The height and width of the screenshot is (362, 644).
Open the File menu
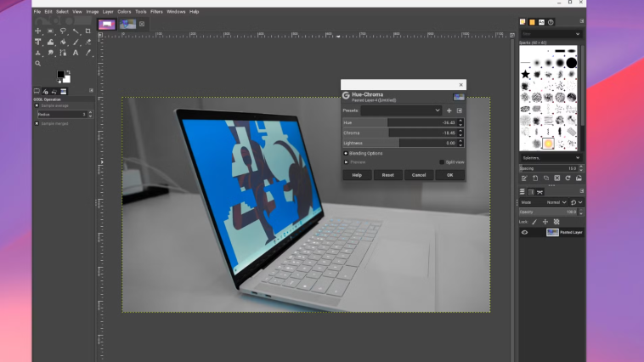37,12
